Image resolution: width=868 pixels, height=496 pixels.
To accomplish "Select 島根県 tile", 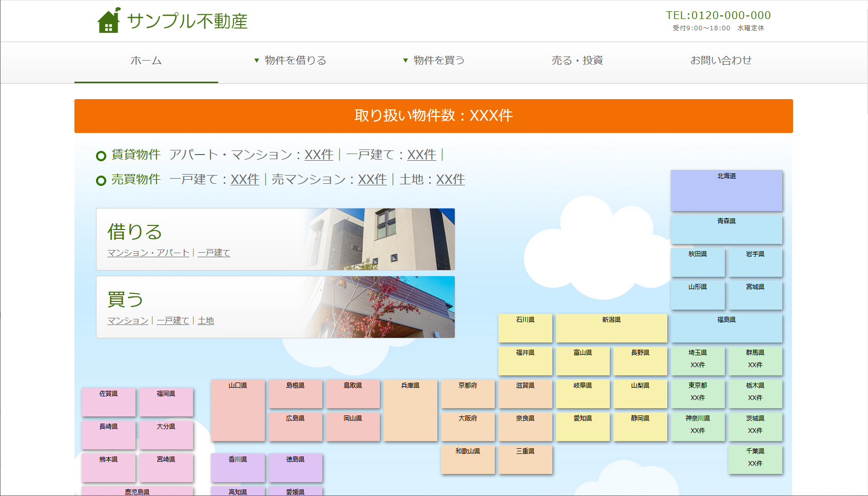I will pos(295,394).
